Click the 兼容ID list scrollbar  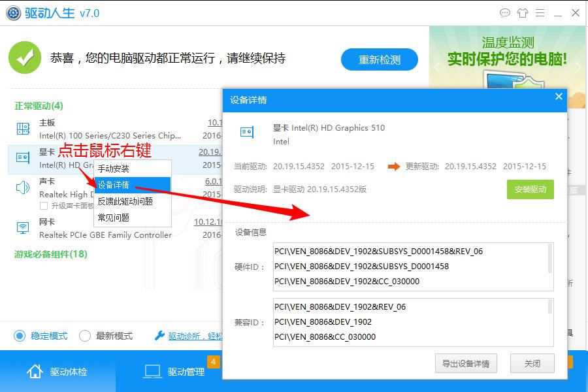[x=550, y=306]
